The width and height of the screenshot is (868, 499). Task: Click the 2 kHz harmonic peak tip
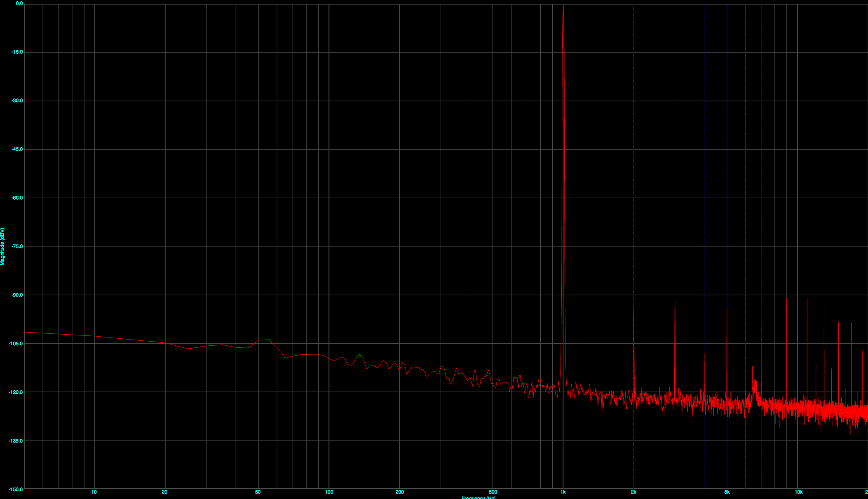pos(633,309)
